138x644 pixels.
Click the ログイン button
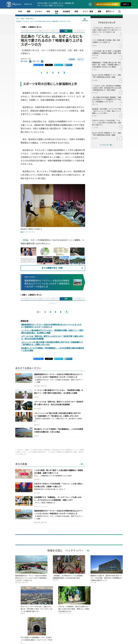pos(126,4)
